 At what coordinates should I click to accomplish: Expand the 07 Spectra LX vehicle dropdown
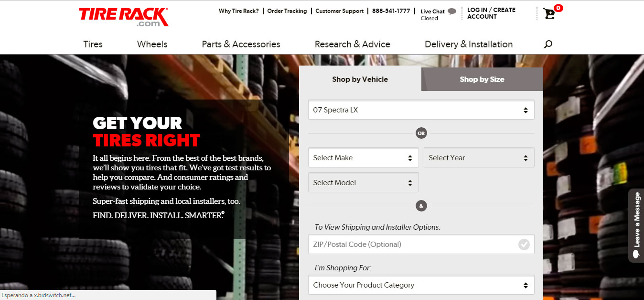421,110
